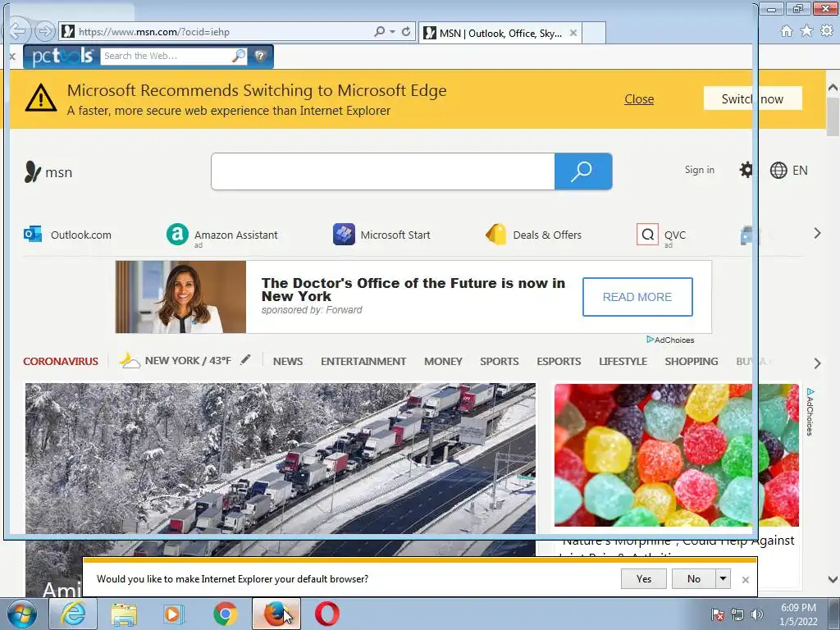Click page scrollbar down arrow
Viewport: 840px width, 630px height.
coord(833,579)
